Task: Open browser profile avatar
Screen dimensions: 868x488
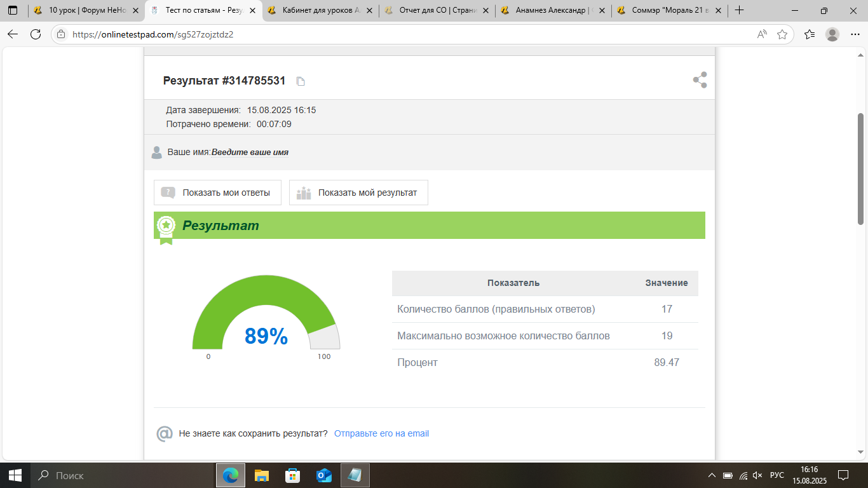Action: coord(832,34)
